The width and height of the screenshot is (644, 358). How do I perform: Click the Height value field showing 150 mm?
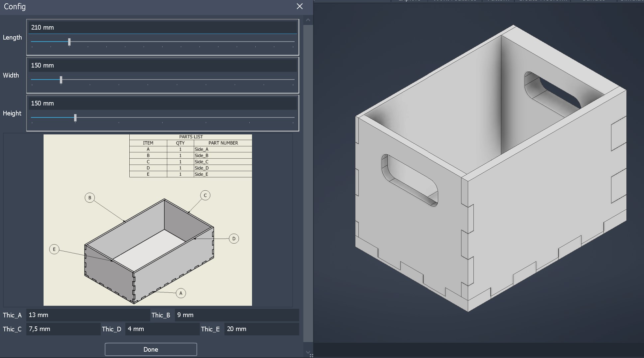(163, 103)
